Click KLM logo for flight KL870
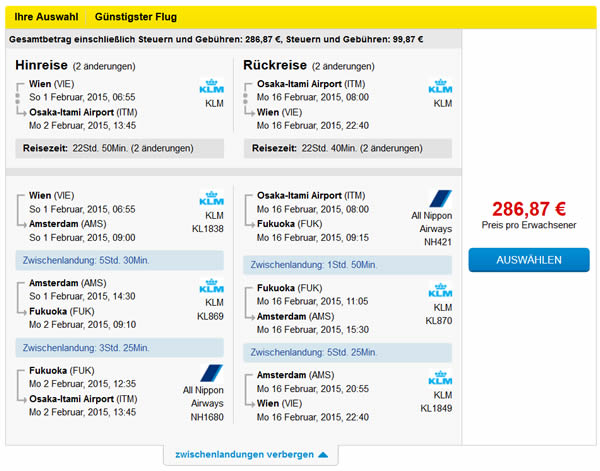This screenshot has height=471, width=600. point(440,292)
